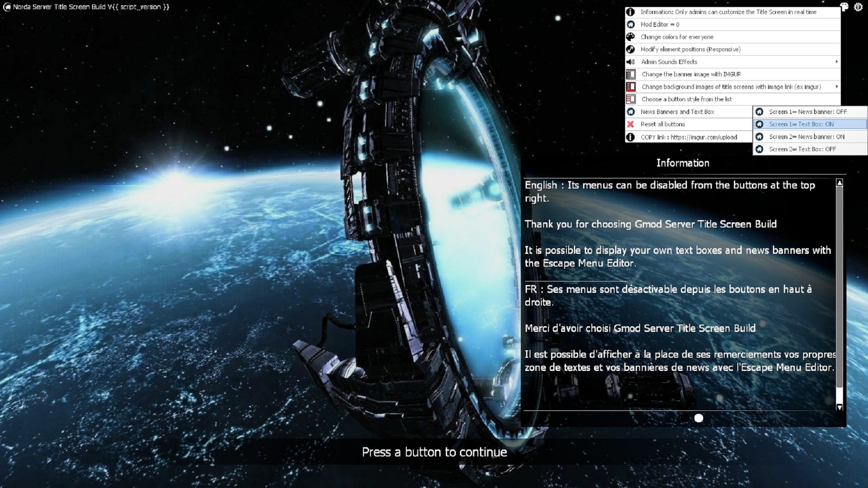Click the red X Reset all buttons icon
868x488 pixels.
coord(630,124)
